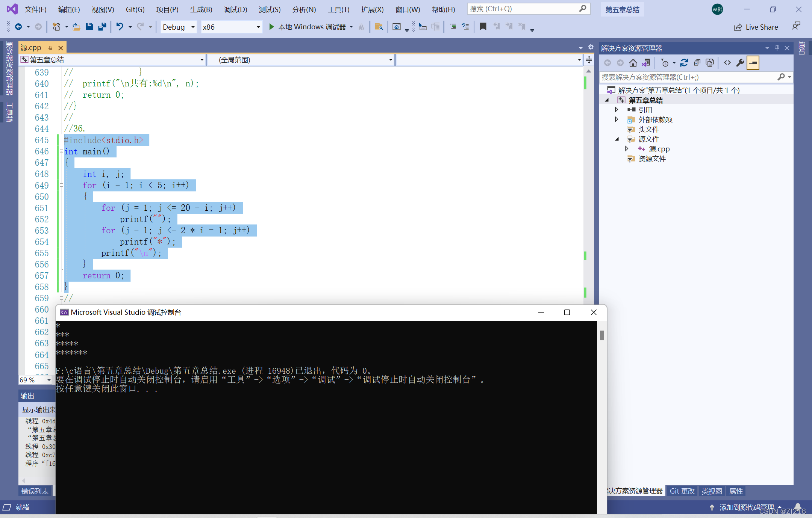Open the 编辑(E) menu
Screen dimensions: 812x518
[x=69, y=9]
